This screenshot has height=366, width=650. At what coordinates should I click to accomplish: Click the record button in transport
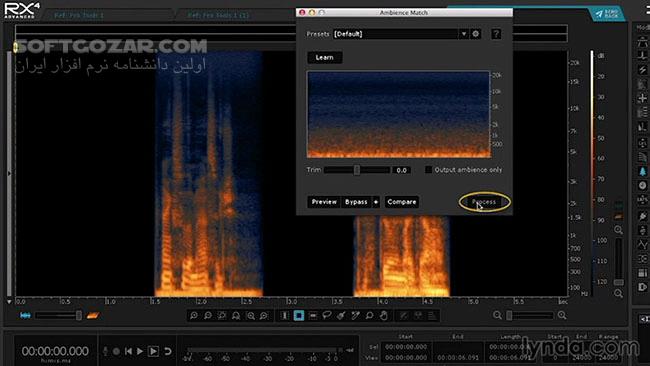tap(116, 351)
